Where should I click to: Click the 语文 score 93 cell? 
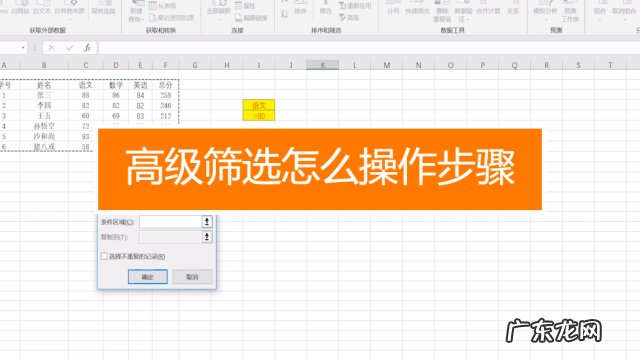pos(85,136)
